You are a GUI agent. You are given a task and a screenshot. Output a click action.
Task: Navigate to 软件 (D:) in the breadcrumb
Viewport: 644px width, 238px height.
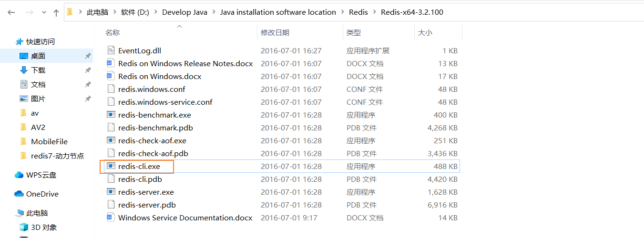coord(135,12)
